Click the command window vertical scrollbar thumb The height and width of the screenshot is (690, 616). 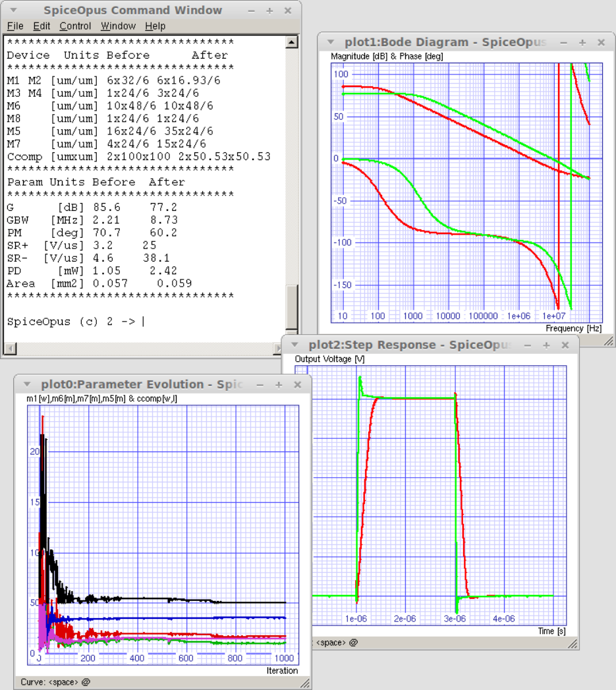click(x=292, y=307)
